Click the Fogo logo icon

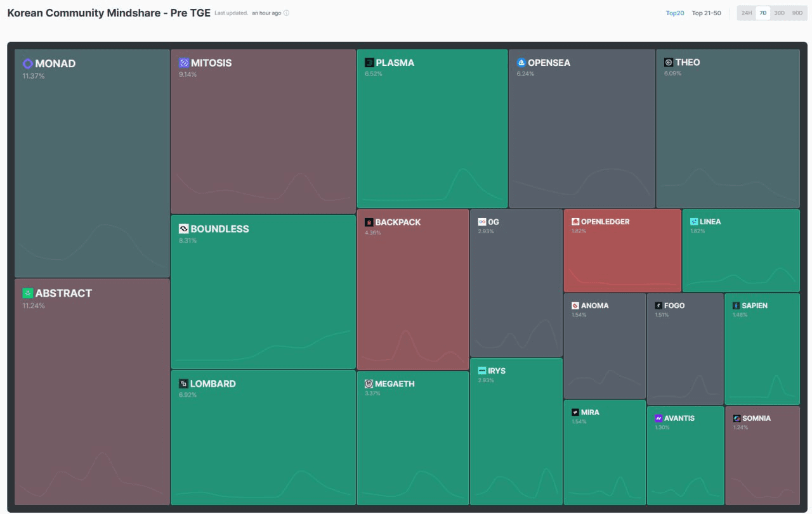658,305
